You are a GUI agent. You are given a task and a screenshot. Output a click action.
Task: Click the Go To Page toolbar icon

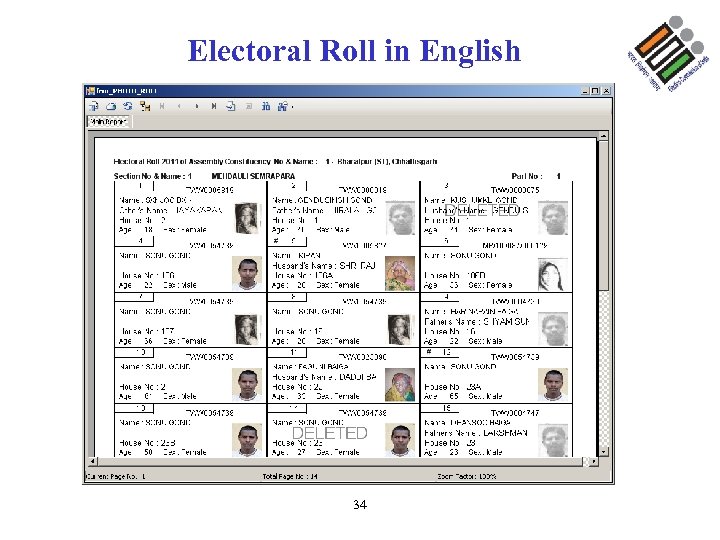point(231,107)
